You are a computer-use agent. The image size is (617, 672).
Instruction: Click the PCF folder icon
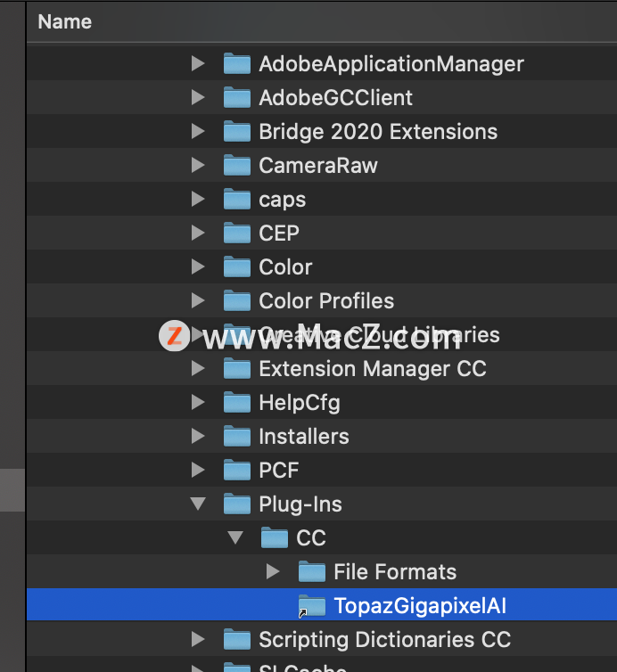pyautogui.click(x=237, y=470)
